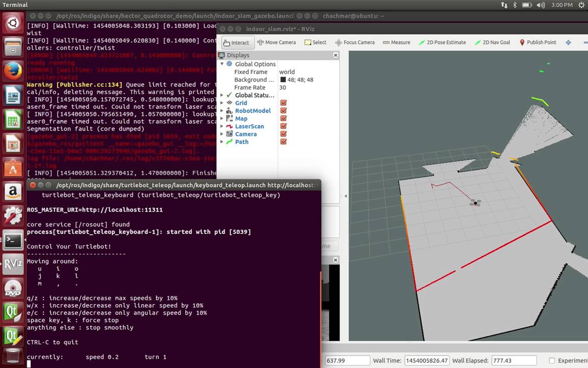This screenshot has height=368, width=588.
Task: Click the 3:00 PM clock
Action: point(562,5)
